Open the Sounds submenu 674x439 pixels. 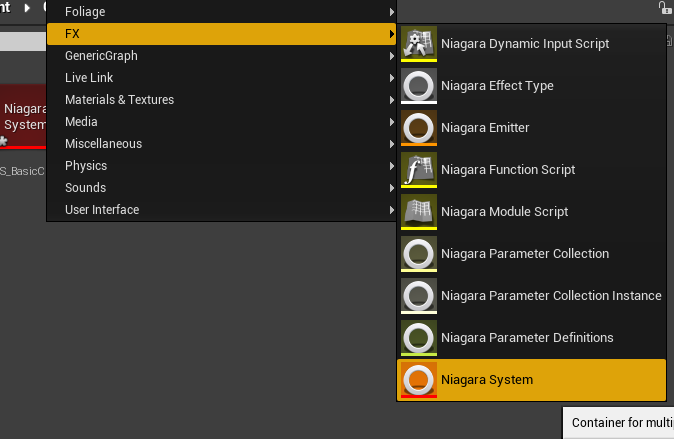click(221, 187)
